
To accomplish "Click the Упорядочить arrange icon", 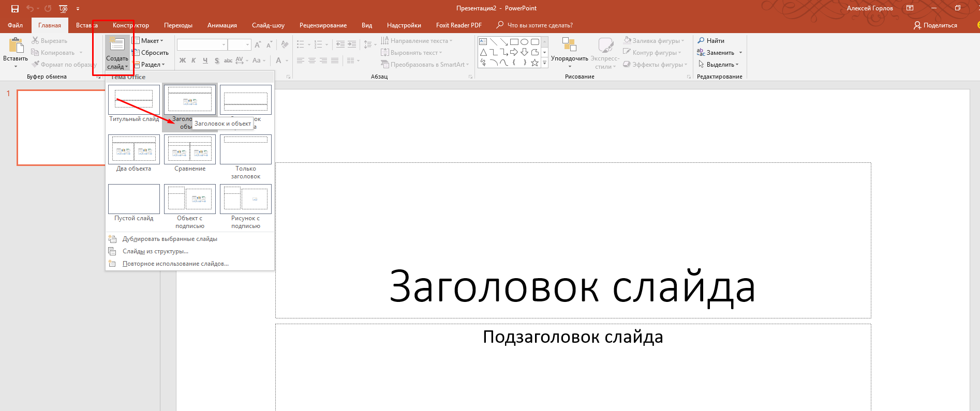I will coord(569,45).
